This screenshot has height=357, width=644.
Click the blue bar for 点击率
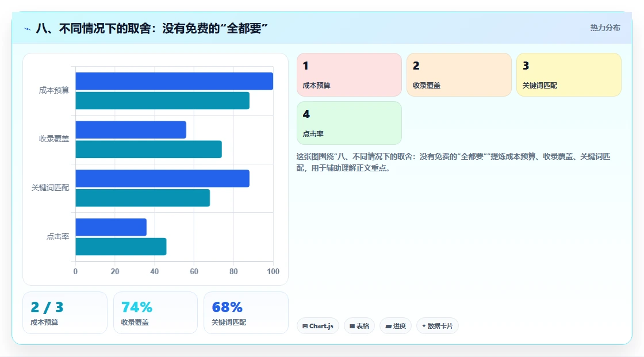click(111, 227)
